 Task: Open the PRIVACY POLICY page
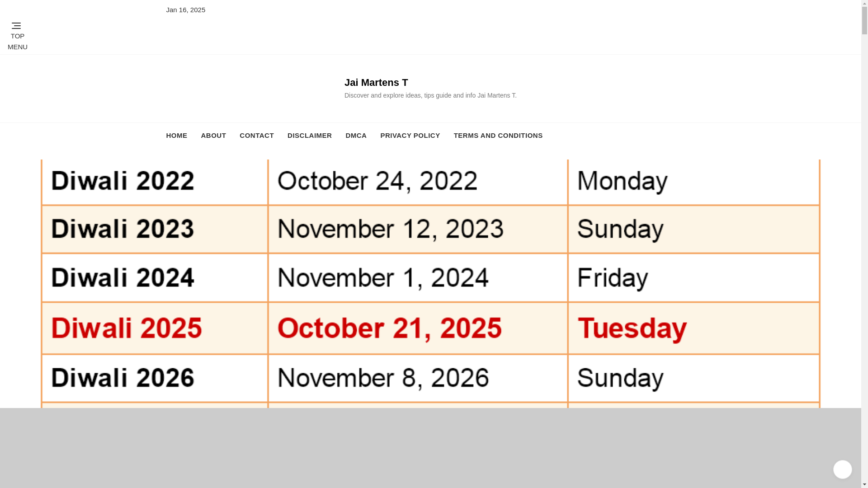pos(410,136)
